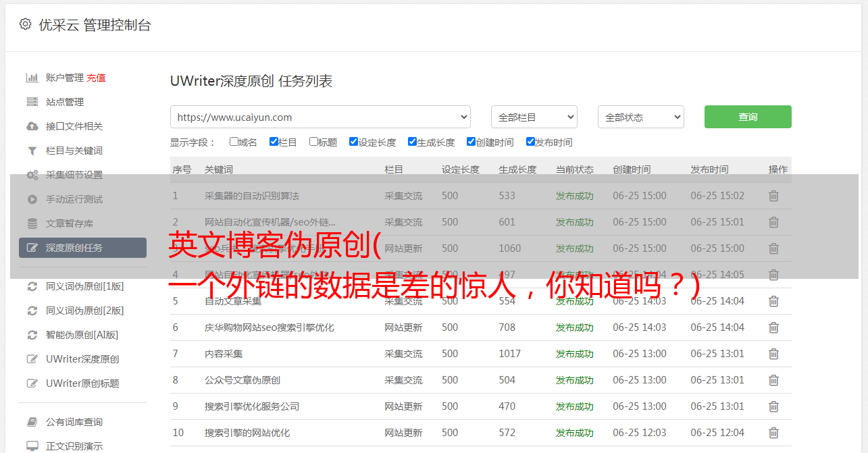Click the 账户管理 bar chart icon

point(32,78)
